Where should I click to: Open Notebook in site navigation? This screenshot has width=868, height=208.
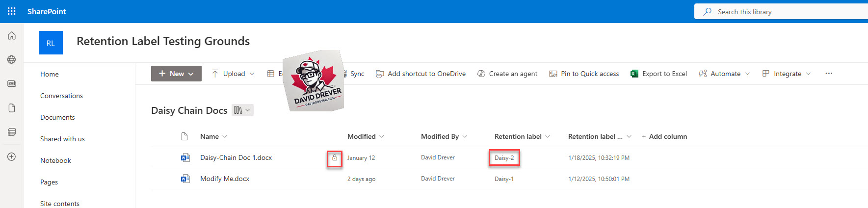(x=55, y=160)
